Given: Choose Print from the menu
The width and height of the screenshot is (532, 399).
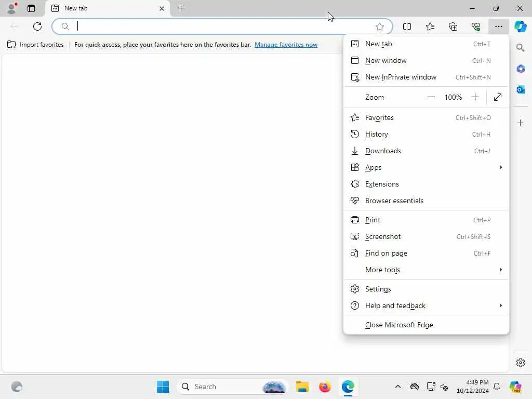Looking at the screenshot, I should 427,220.
